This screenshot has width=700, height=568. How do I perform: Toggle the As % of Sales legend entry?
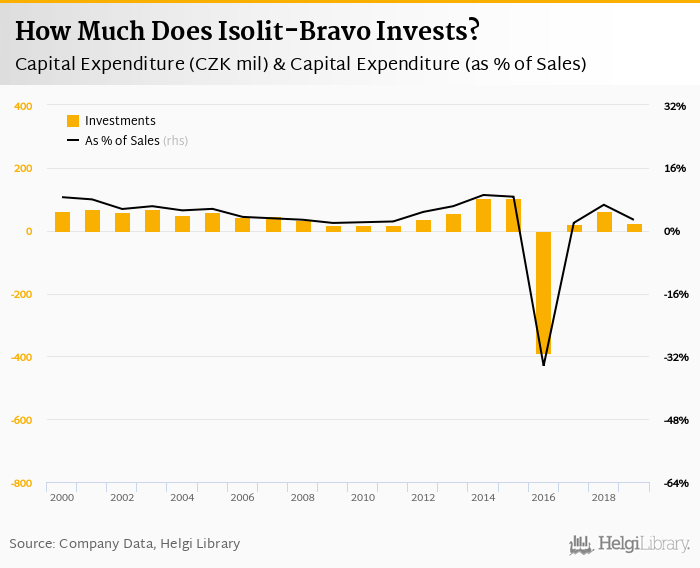122,141
